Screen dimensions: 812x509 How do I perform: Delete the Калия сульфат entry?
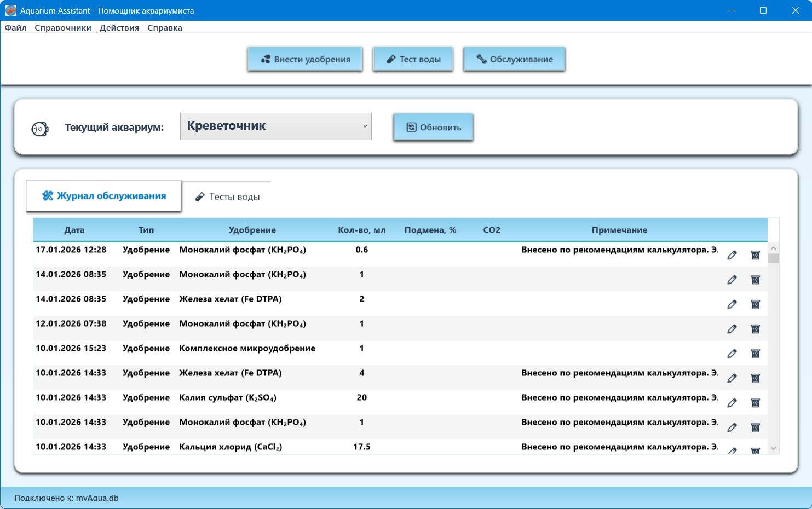(x=755, y=403)
